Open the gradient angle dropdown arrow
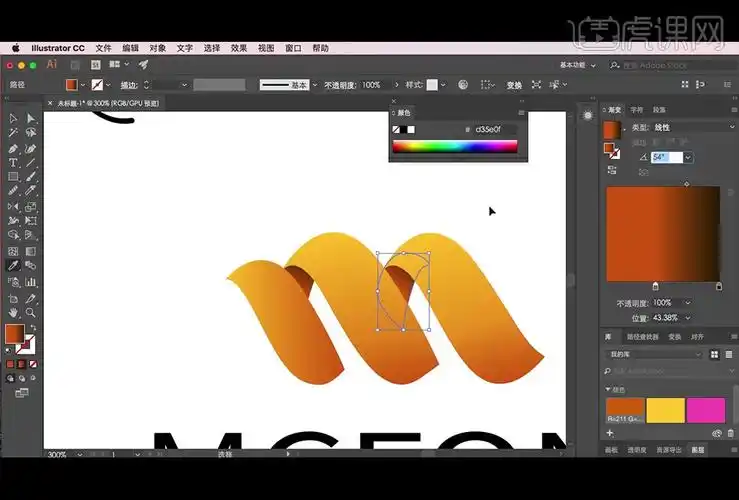This screenshot has height=500, width=739. point(688,158)
